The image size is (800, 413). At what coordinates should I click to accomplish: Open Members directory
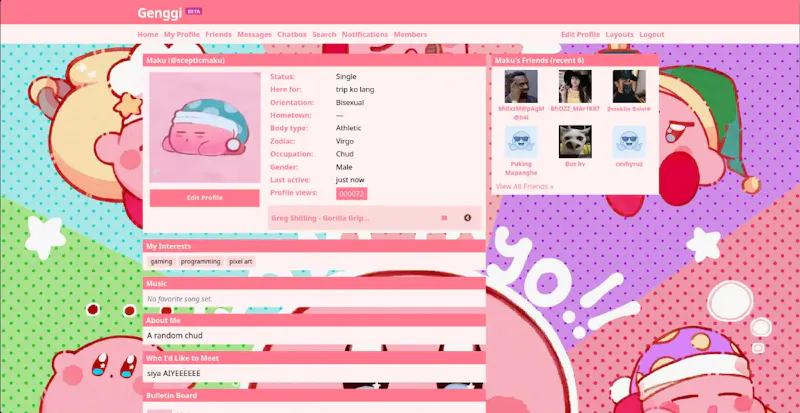(410, 35)
